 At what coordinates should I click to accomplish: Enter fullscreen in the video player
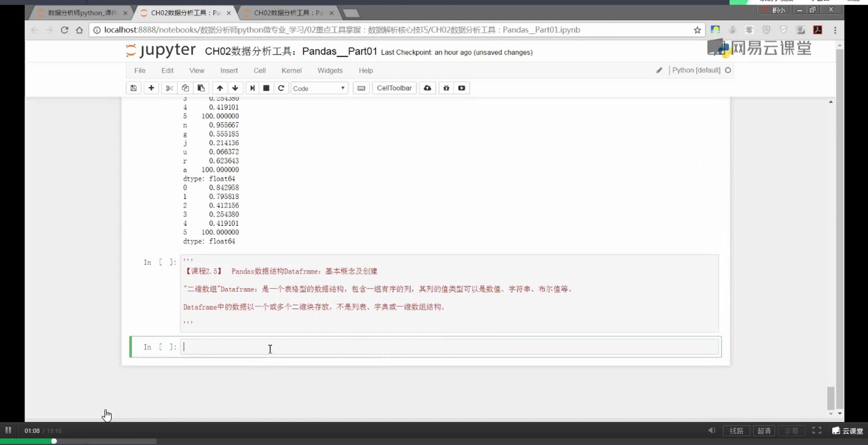tap(817, 430)
